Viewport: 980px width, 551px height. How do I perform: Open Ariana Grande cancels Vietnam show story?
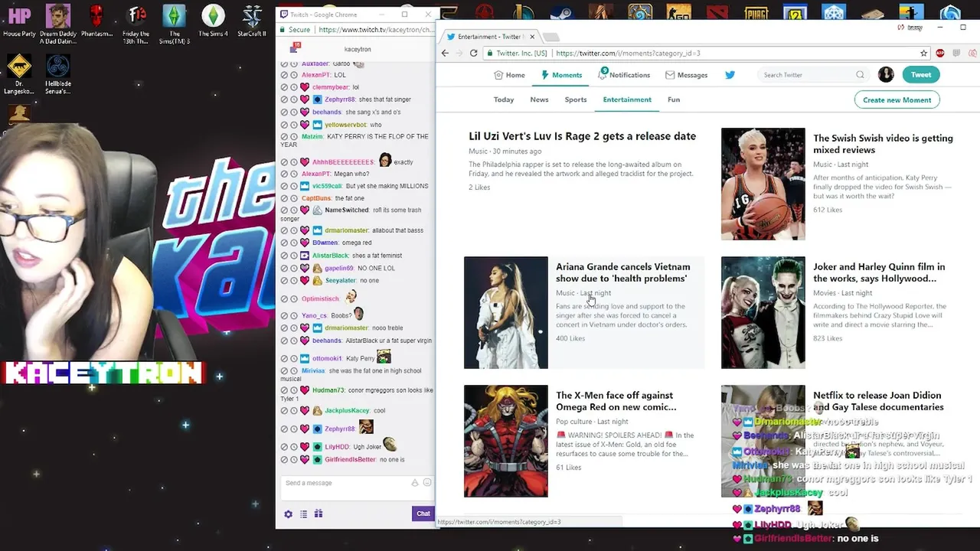622,272
